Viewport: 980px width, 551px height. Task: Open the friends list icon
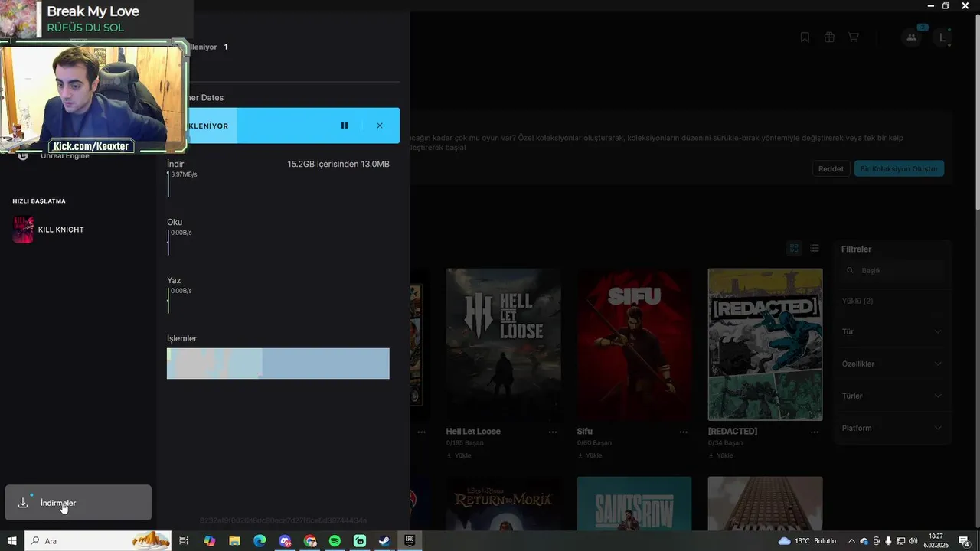tap(911, 37)
